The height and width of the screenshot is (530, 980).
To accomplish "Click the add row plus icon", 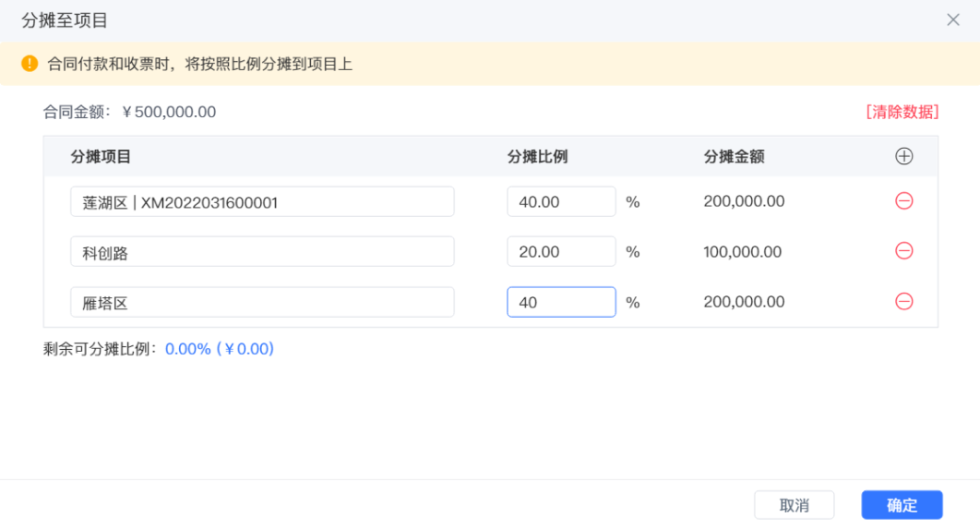I will [903, 156].
